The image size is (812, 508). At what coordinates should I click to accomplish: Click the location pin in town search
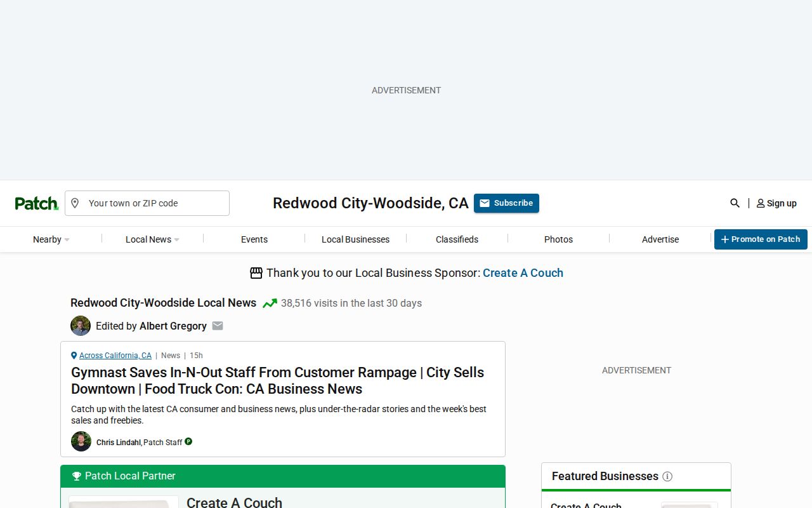coord(75,203)
